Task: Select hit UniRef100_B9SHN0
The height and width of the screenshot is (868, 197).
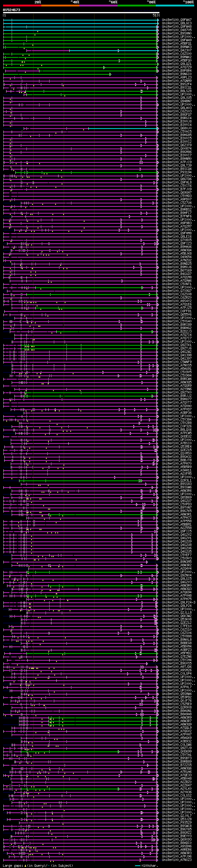Action: (177, 33)
